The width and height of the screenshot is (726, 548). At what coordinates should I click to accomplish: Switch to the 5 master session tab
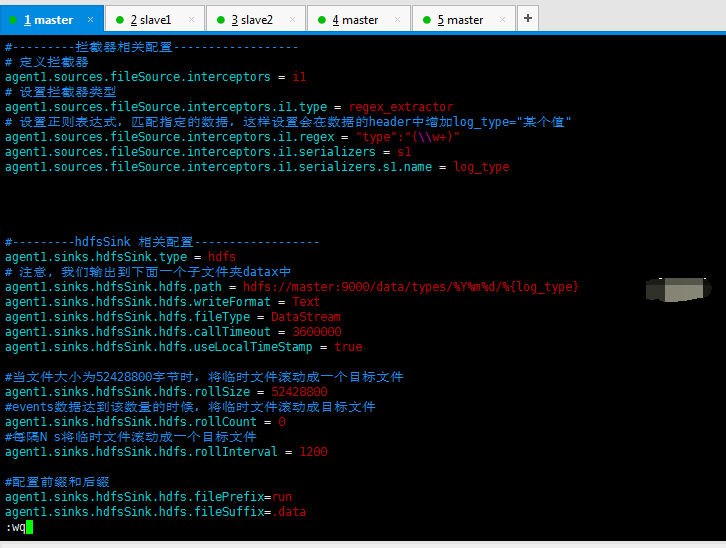(463, 19)
